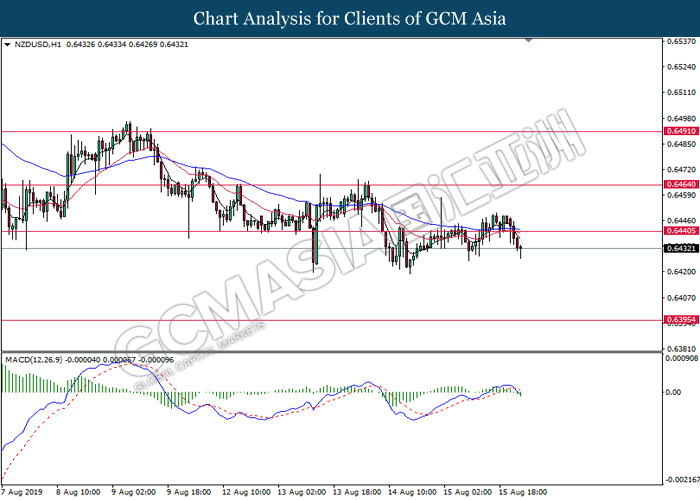
Task: Select the 0.64640 red price label
Action: click(x=681, y=184)
